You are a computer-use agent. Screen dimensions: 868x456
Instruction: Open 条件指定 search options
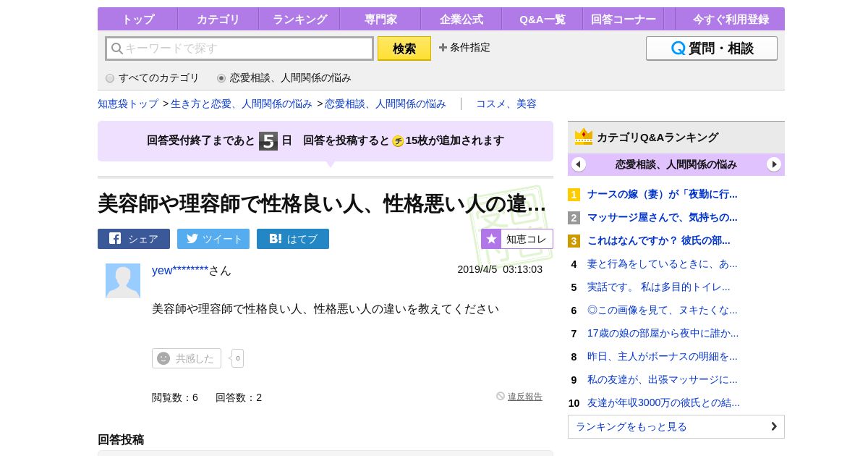click(464, 47)
